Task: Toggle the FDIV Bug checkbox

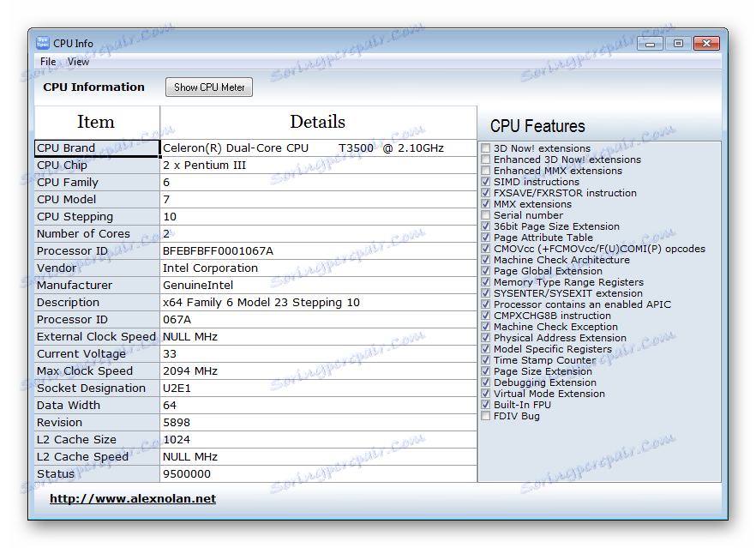Action: pyautogui.click(x=485, y=415)
